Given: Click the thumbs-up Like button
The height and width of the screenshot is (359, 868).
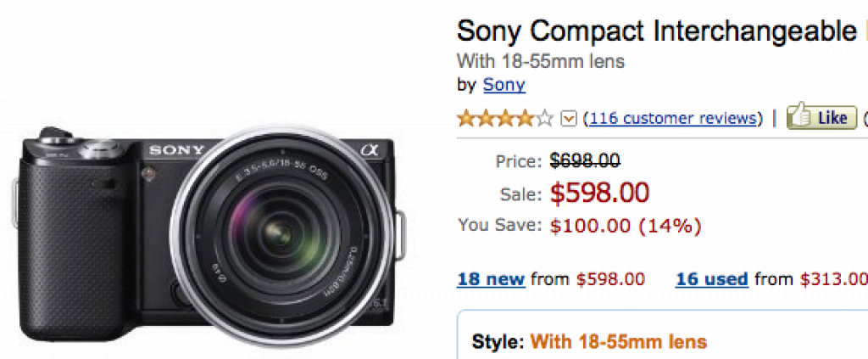Looking at the screenshot, I should click(821, 118).
